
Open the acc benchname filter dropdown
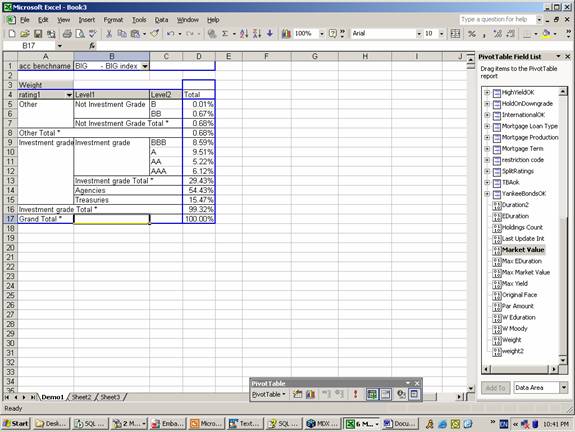tap(145, 66)
